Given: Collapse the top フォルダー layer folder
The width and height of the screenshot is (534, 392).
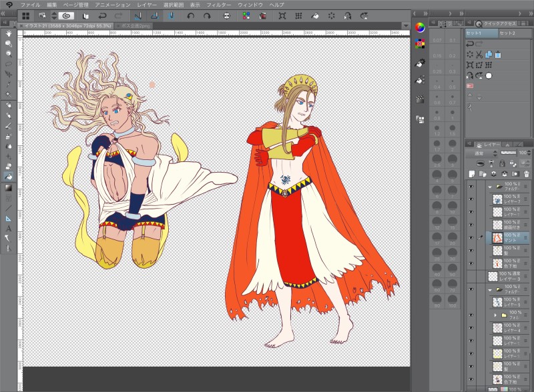Looking at the screenshot, I should [x=490, y=187].
